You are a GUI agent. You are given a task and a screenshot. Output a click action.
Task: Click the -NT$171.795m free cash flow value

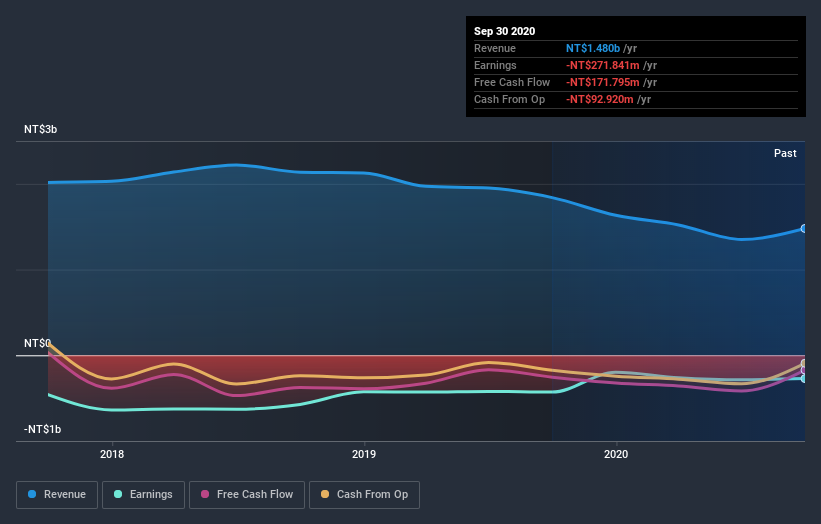click(x=603, y=82)
